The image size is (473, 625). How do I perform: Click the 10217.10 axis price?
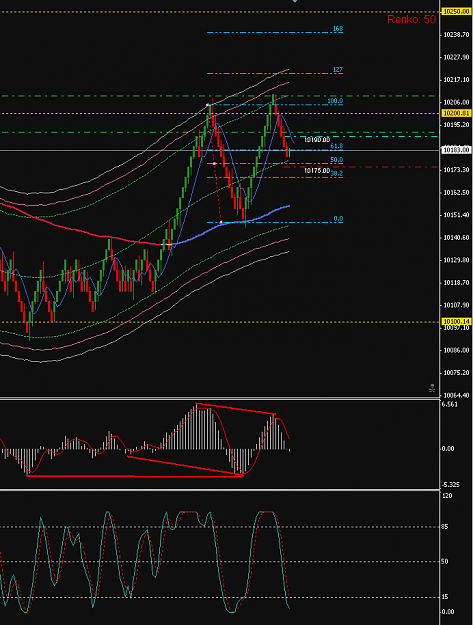coord(457,80)
